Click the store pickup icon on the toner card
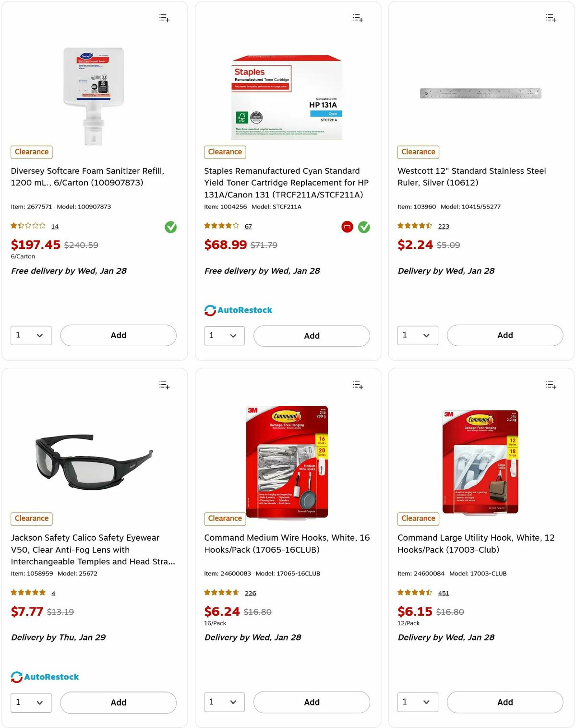Screen dimensions: 576x728 click(x=347, y=227)
